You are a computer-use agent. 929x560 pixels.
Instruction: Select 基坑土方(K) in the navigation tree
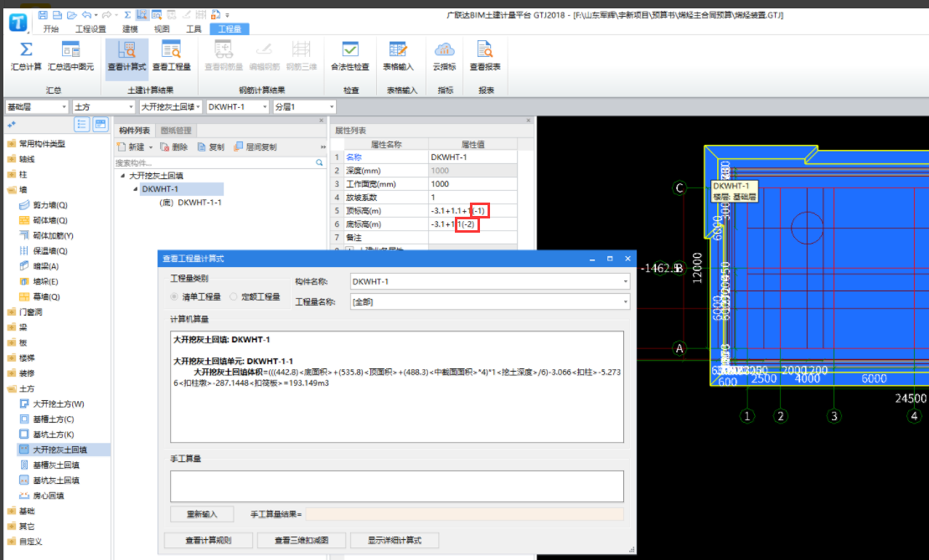pyautogui.click(x=54, y=434)
